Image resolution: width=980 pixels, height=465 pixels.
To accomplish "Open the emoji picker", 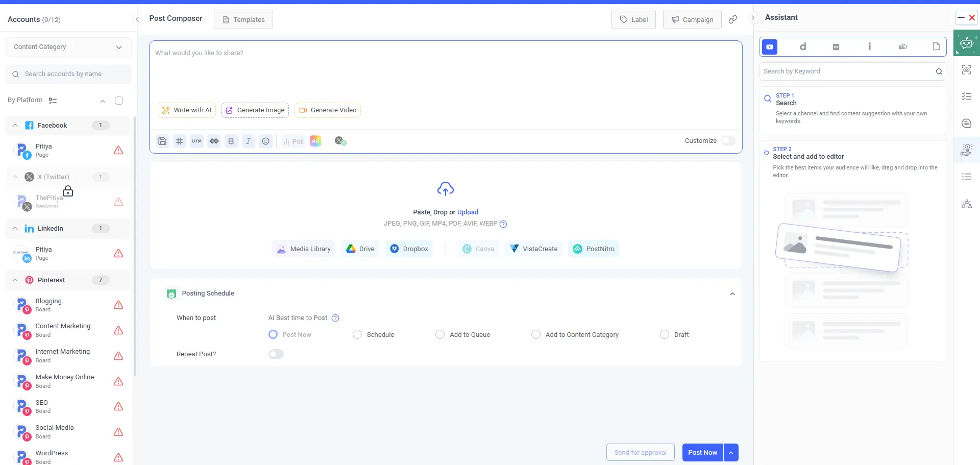I will 265,141.
